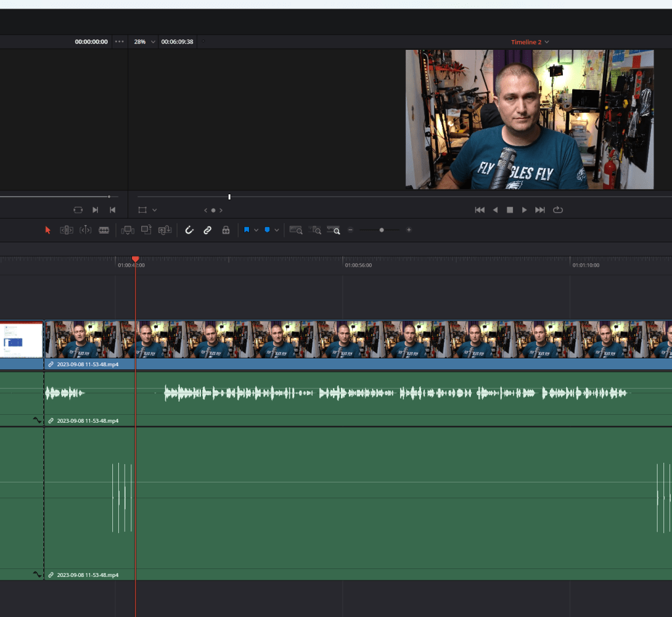Click the Insert Clip icon
Viewport: 672px width, 617px height.
click(127, 230)
